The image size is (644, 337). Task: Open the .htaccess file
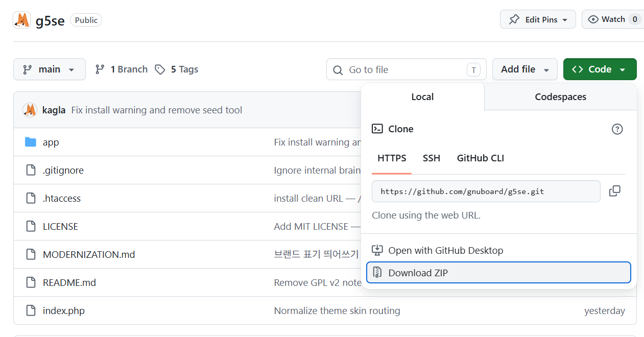[x=62, y=199]
